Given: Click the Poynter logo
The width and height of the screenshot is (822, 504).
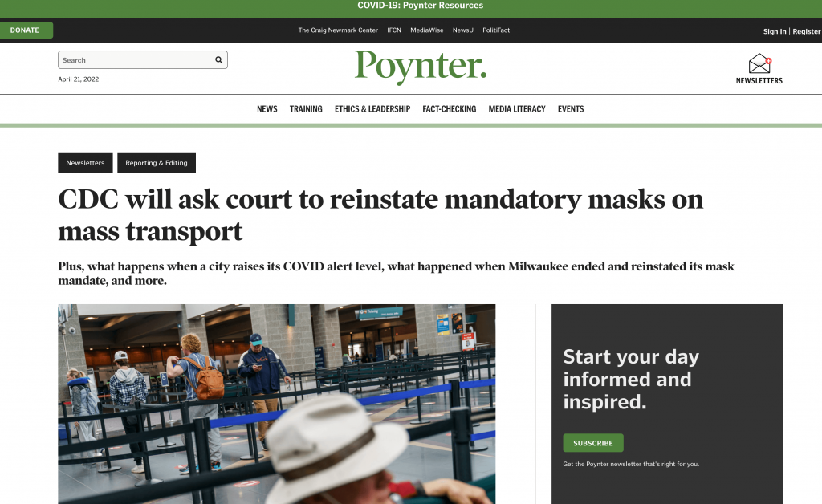Looking at the screenshot, I should coord(421,67).
